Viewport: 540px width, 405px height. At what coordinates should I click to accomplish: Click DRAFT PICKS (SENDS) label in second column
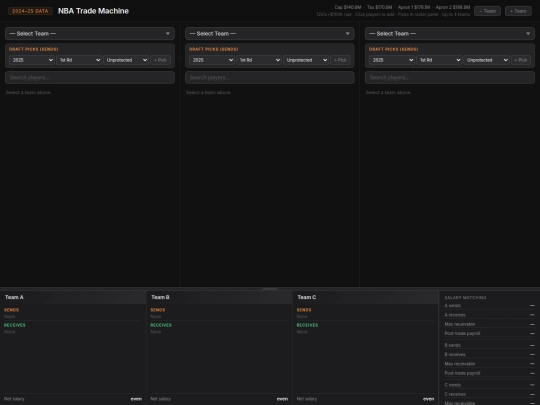[x=214, y=49]
